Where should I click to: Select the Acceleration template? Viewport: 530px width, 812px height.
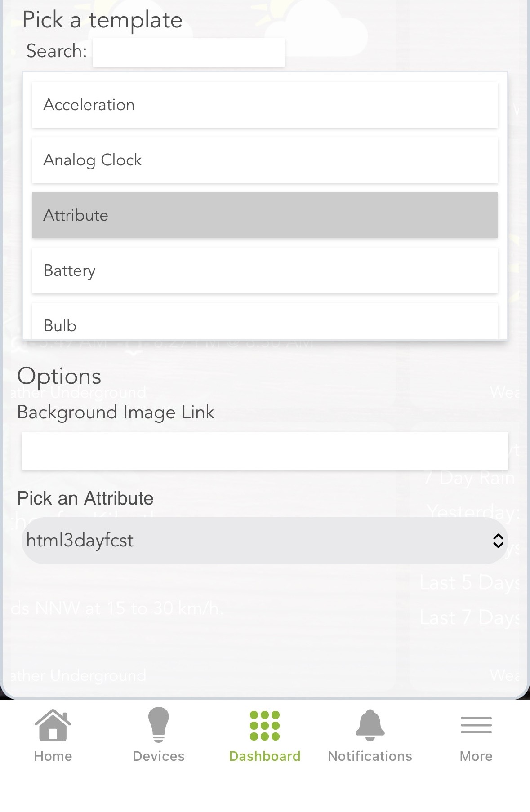[265, 105]
